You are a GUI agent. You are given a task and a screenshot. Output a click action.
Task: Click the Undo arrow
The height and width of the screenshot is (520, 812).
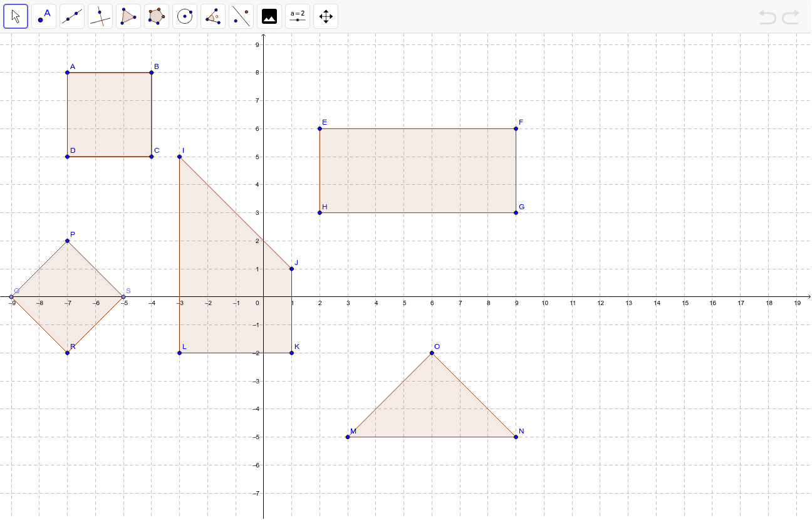click(768, 17)
